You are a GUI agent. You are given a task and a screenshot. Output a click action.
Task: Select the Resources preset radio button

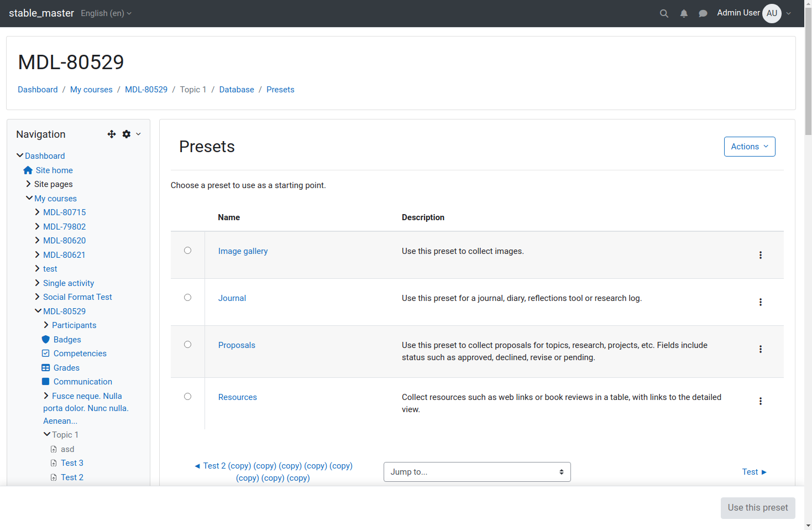tap(188, 397)
